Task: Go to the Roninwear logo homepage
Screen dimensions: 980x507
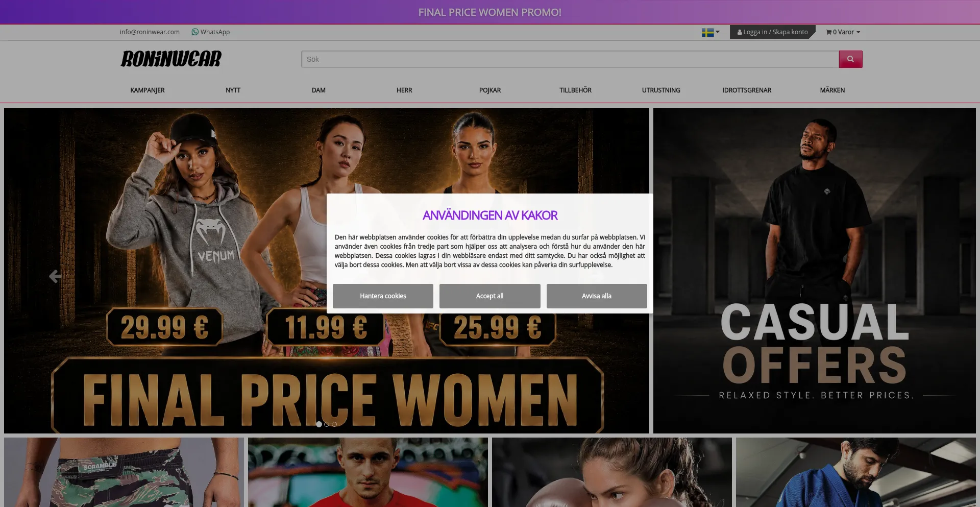Action: click(171, 59)
